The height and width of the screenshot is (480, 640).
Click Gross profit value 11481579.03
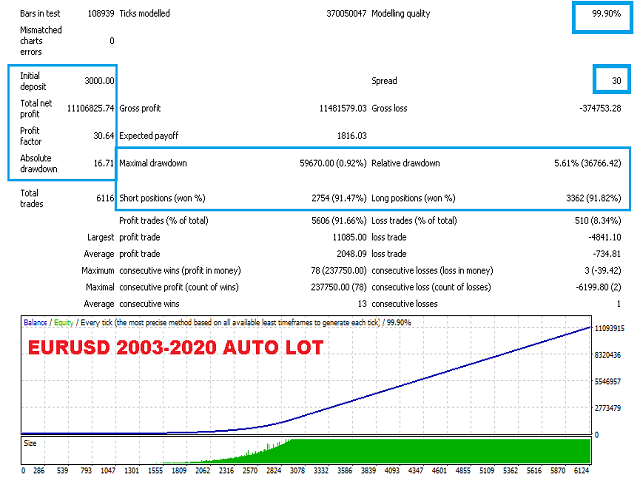coord(342,108)
